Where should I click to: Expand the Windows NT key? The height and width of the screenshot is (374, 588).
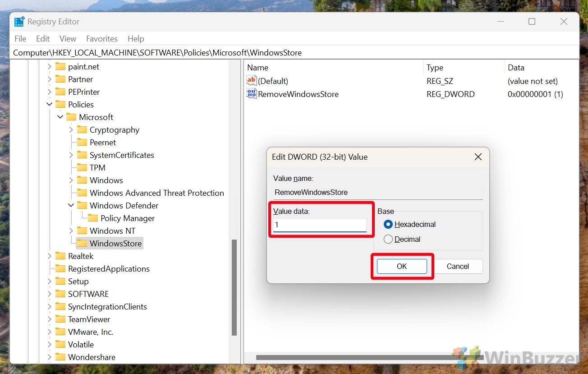(71, 231)
